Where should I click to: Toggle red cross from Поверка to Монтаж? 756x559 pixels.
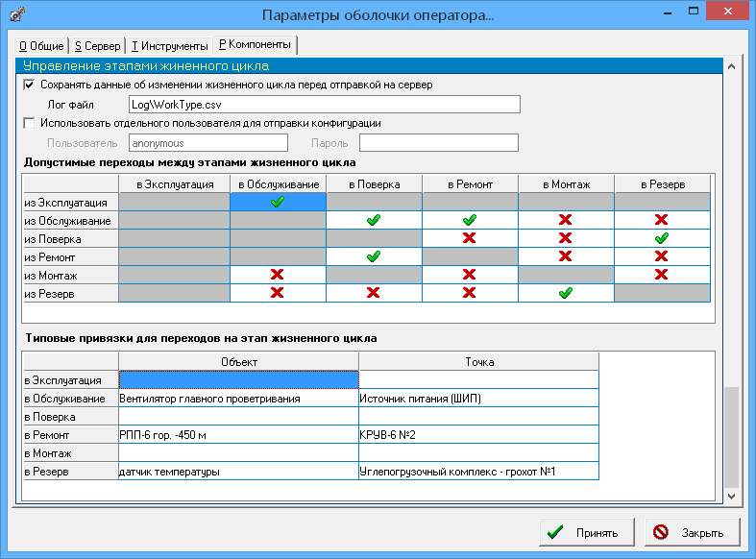coord(566,238)
